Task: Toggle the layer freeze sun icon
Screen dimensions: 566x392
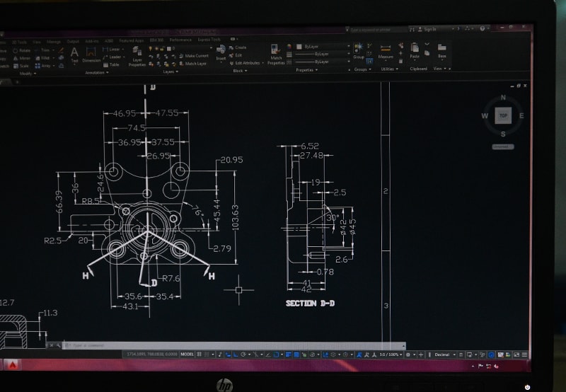Action: click(x=156, y=48)
